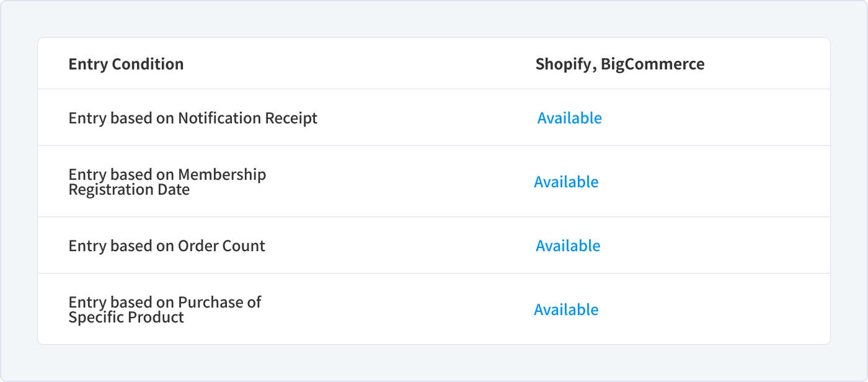868x382 pixels.
Task: Click Available in the Order Count row
Action: [x=568, y=246]
